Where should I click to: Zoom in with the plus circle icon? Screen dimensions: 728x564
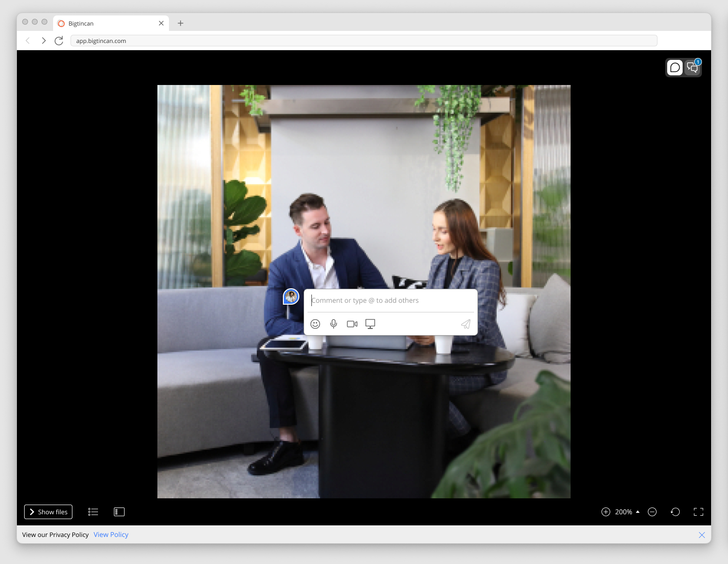[606, 512]
